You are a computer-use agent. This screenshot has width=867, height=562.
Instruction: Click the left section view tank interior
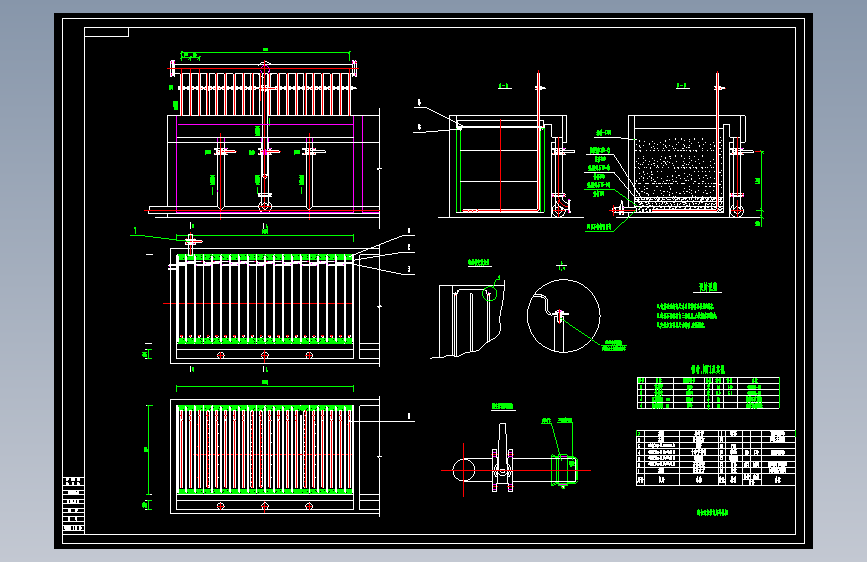tap(500, 168)
